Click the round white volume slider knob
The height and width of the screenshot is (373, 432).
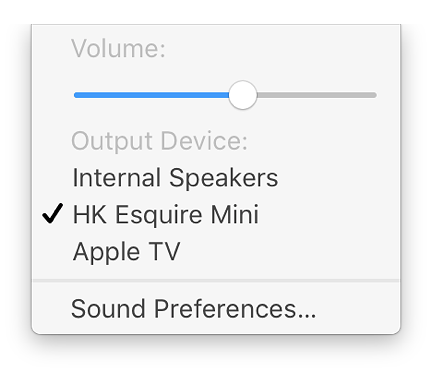pos(243,95)
